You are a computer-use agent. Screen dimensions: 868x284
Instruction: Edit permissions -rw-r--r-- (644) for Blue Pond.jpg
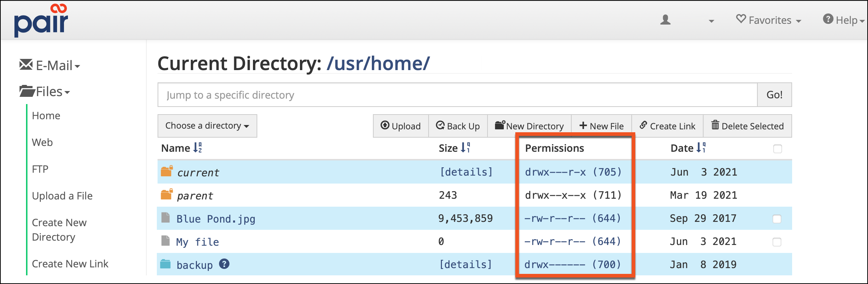coord(573,218)
